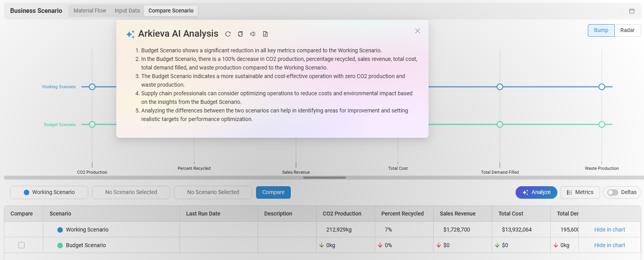This screenshot has height=260, width=644.
Task: Switch to the Input Data tab
Action: pyautogui.click(x=127, y=11)
